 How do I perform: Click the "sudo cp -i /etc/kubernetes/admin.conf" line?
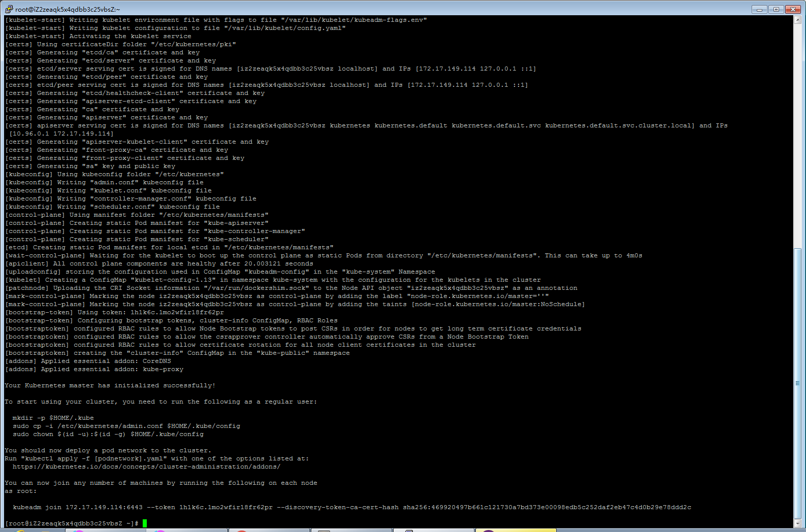click(x=126, y=426)
